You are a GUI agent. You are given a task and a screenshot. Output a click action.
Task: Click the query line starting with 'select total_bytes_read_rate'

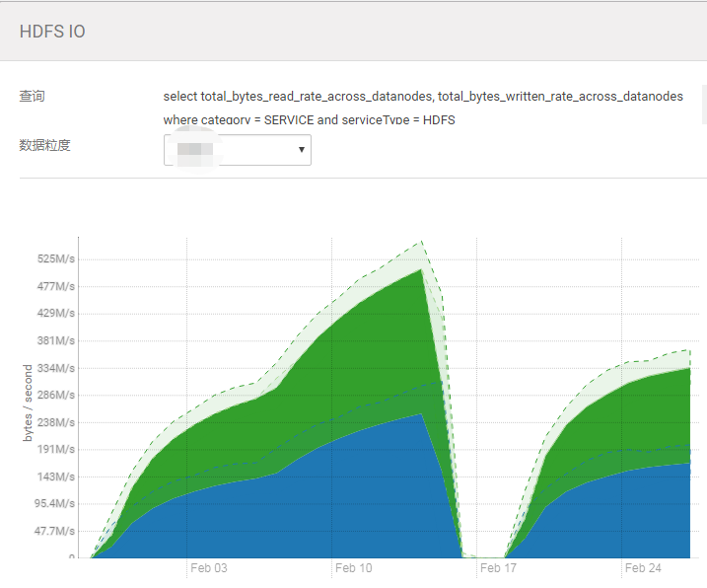coord(423,97)
